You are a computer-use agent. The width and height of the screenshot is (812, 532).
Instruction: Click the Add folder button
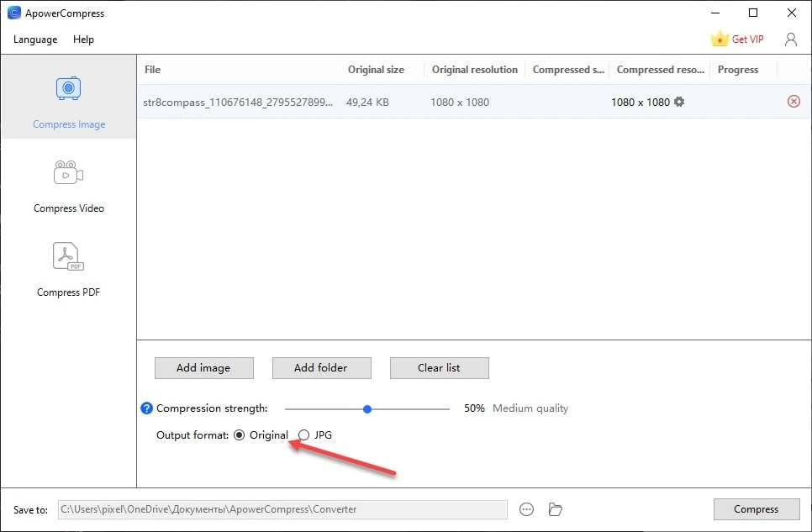[x=322, y=368]
